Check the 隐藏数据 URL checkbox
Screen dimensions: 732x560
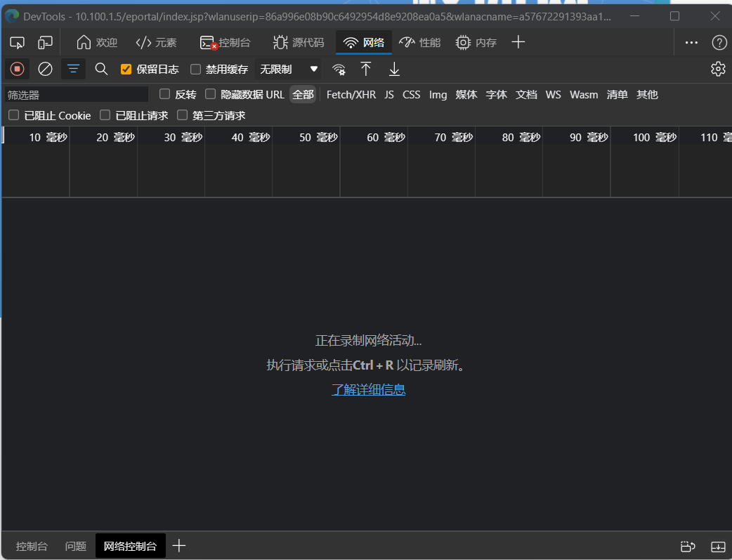click(210, 94)
